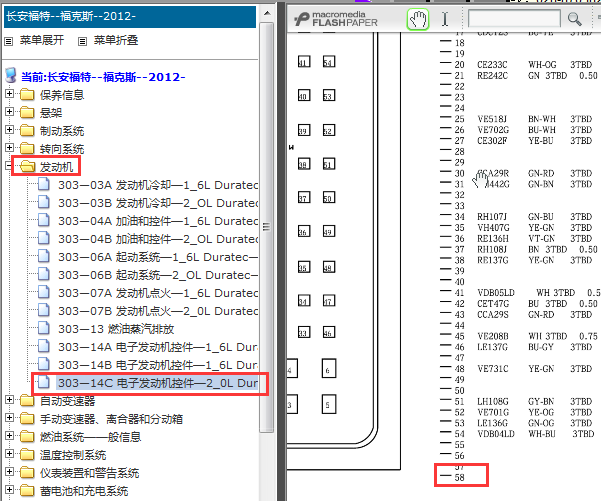Open document 303—04A 加油和控件—1_6L
The image size is (601, 501).
click(158, 221)
